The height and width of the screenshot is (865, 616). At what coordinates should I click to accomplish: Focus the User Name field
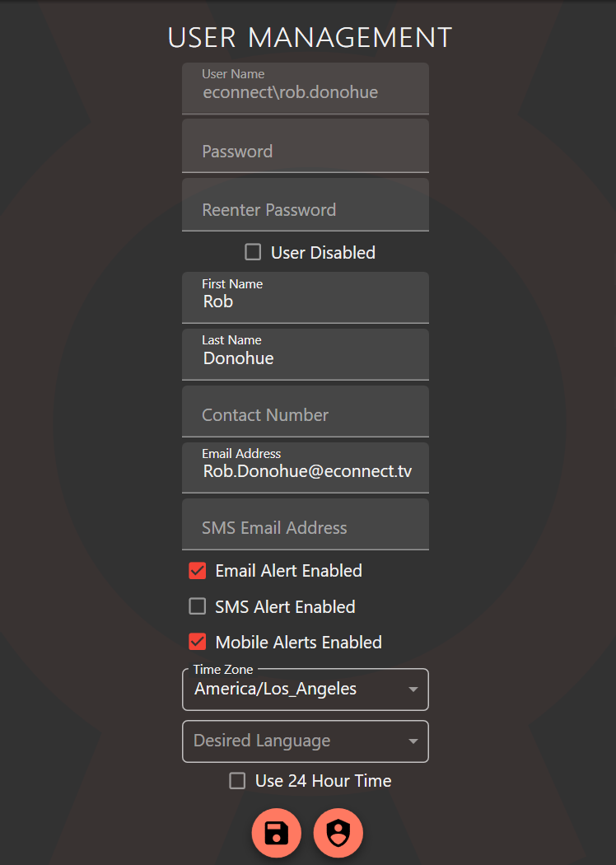pyautogui.click(x=305, y=91)
